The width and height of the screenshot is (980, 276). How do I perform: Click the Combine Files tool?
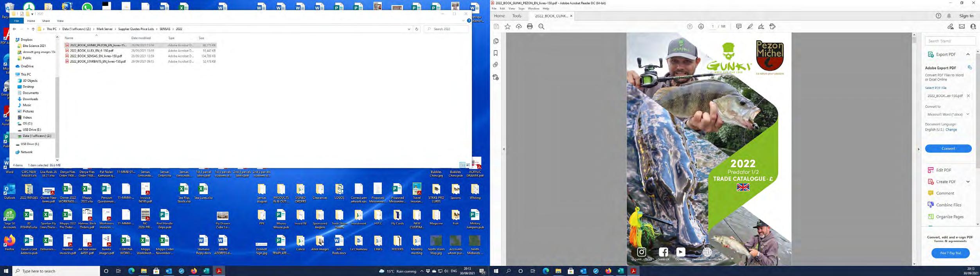tap(949, 205)
